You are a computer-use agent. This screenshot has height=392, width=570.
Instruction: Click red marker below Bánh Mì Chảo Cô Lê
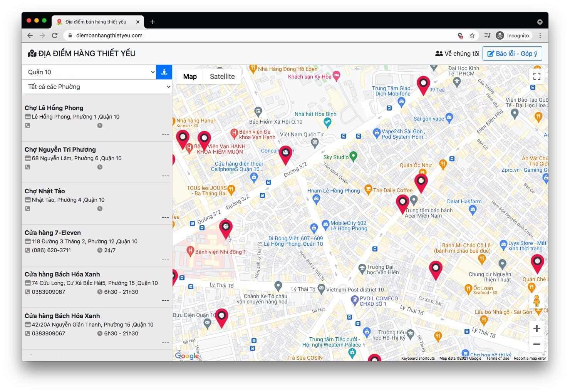pyautogui.click(x=436, y=270)
